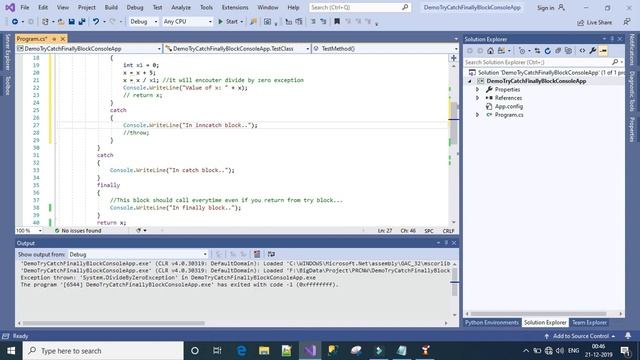
Task: Click Solution Explorer View Code icon
Action: 582,51
